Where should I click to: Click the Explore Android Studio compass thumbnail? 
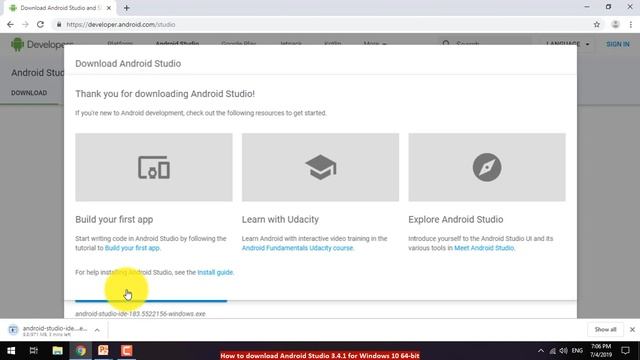[x=487, y=167]
